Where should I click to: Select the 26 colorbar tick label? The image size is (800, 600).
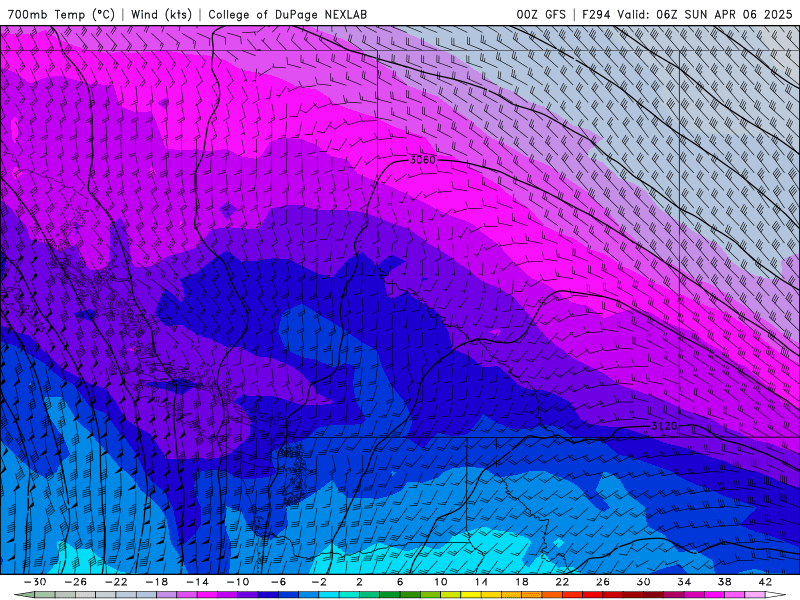[603, 582]
